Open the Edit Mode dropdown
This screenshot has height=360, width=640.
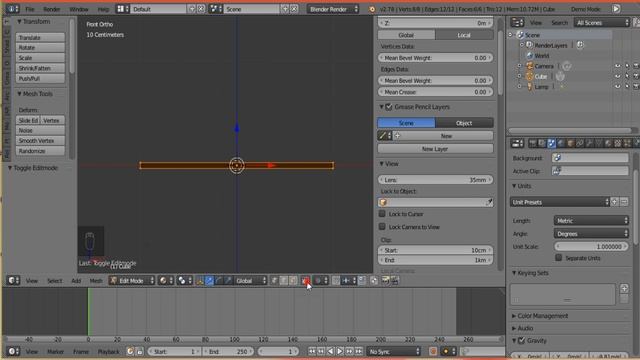click(132, 281)
